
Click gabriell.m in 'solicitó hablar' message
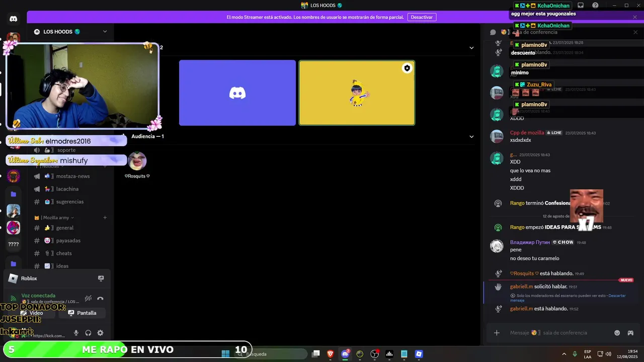521,287
